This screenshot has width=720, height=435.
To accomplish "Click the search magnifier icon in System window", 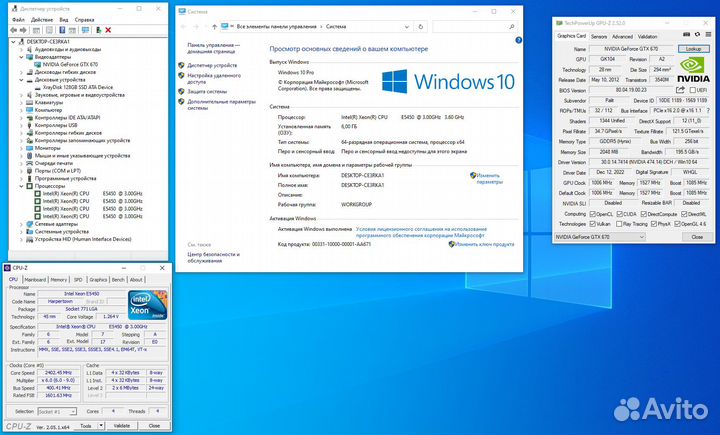I will coord(512,27).
